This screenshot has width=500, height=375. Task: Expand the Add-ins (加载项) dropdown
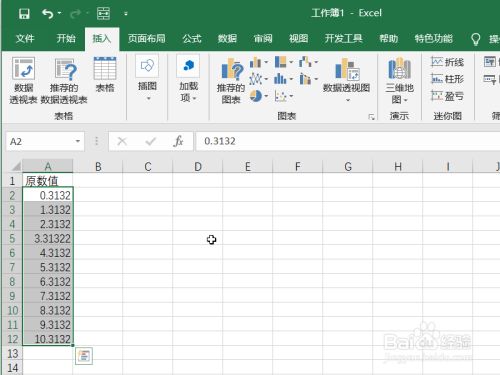[188, 79]
